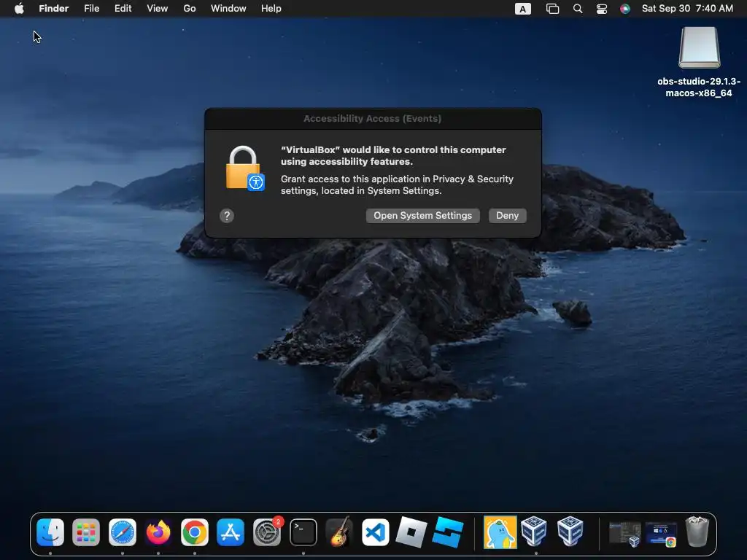Open Finder from the Dock

pyautogui.click(x=50, y=532)
